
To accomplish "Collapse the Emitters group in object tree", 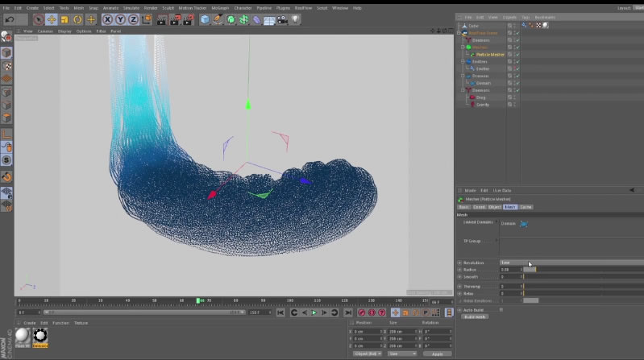I will [463, 61].
